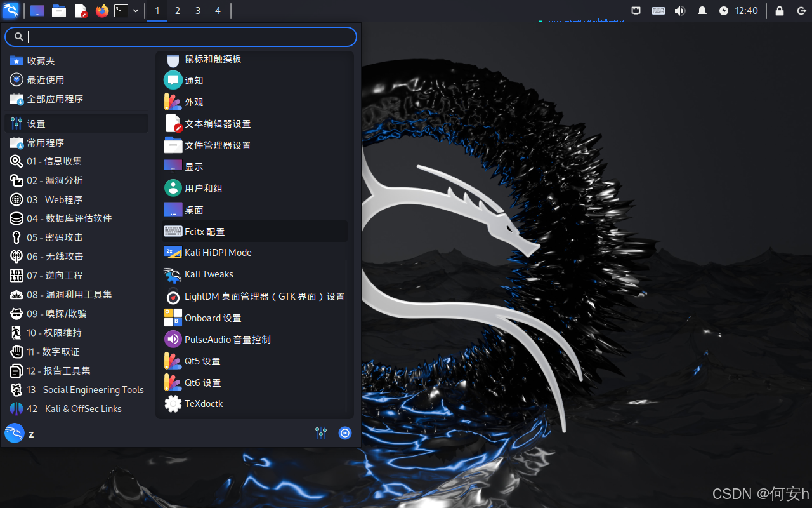Open 08 - 漏洞利用工具集 category

pos(76,295)
